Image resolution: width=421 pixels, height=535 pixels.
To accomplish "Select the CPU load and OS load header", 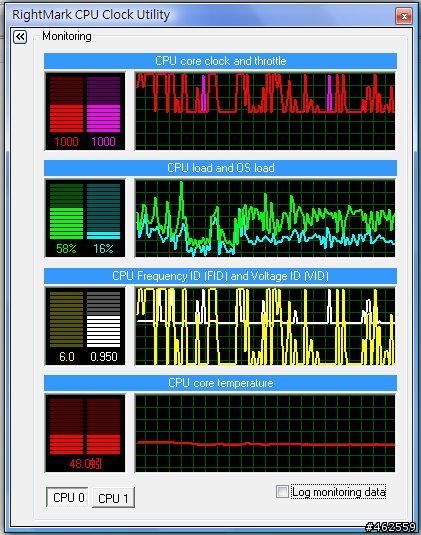I will (220, 168).
